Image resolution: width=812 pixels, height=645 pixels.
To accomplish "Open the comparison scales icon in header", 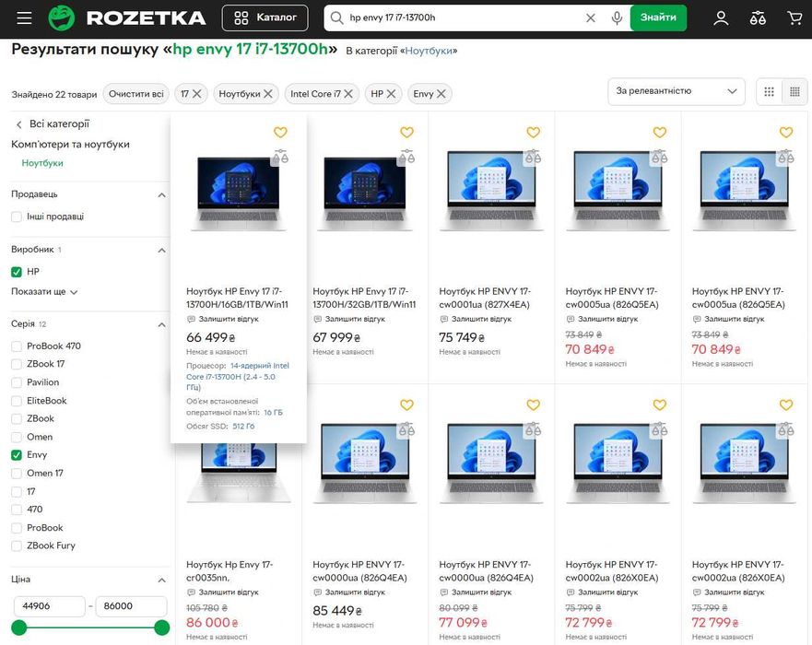I will click(758, 18).
